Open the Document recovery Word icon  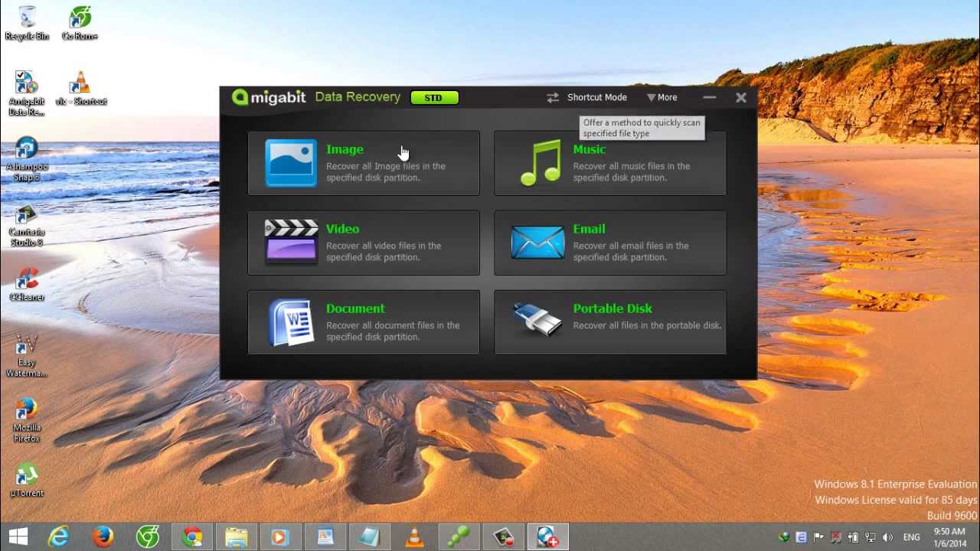[292, 322]
